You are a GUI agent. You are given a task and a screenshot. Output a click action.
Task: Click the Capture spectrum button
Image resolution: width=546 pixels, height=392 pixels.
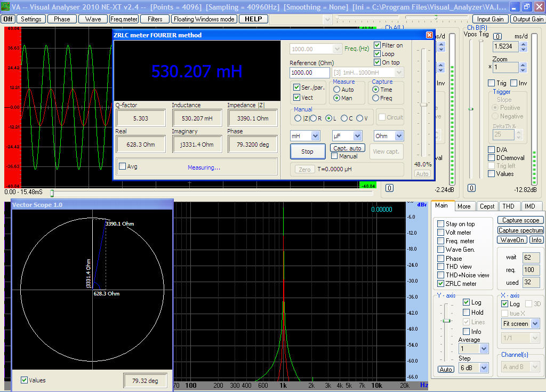click(x=520, y=230)
